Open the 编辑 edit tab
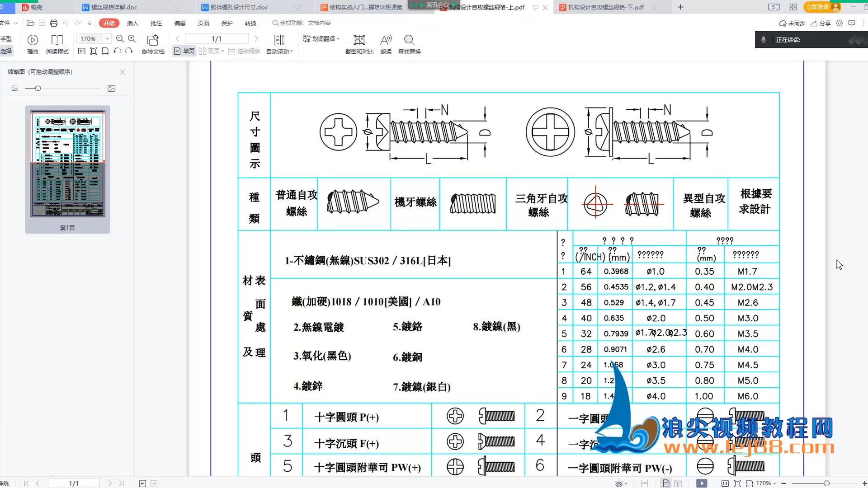 tap(180, 23)
